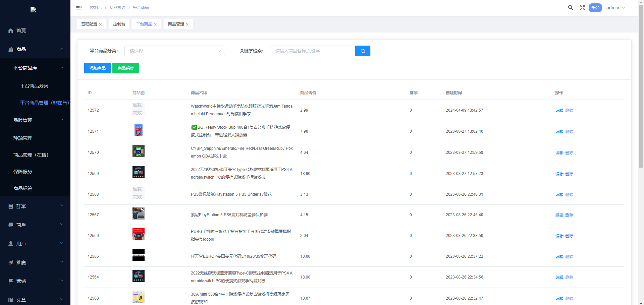Click 编辑 for product 12572
Image resolution: width=644 pixels, height=305 pixels.
(x=559, y=111)
